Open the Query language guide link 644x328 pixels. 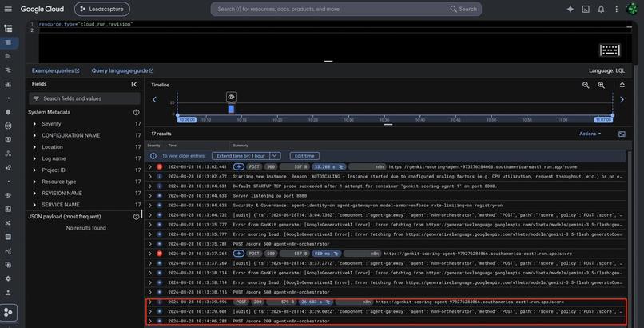click(x=122, y=70)
